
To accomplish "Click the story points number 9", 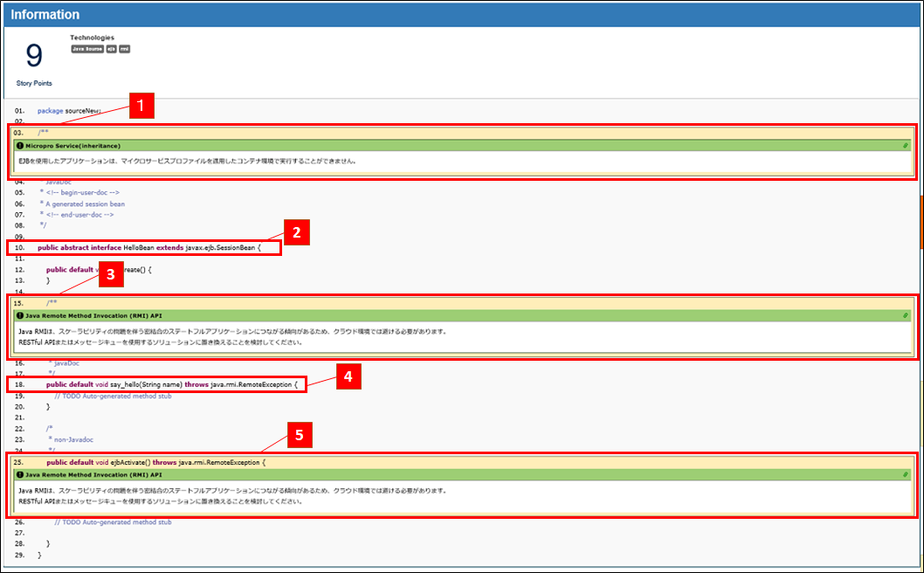I will (34, 57).
